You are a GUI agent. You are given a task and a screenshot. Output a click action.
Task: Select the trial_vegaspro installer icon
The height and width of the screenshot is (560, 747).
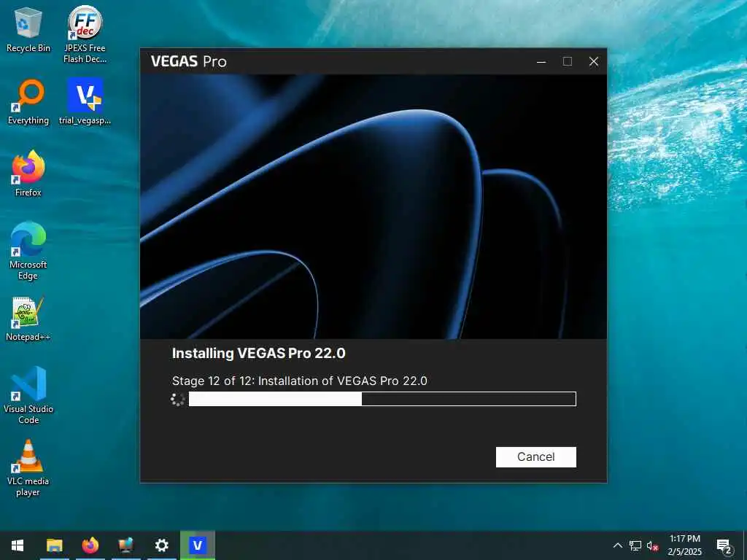tap(85, 102)
